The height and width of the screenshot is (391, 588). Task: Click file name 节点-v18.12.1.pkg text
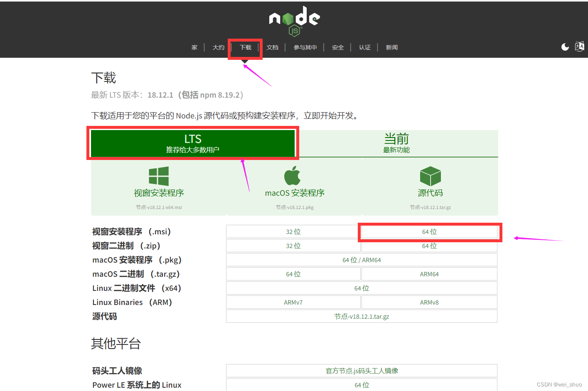[x=295, y=207]
